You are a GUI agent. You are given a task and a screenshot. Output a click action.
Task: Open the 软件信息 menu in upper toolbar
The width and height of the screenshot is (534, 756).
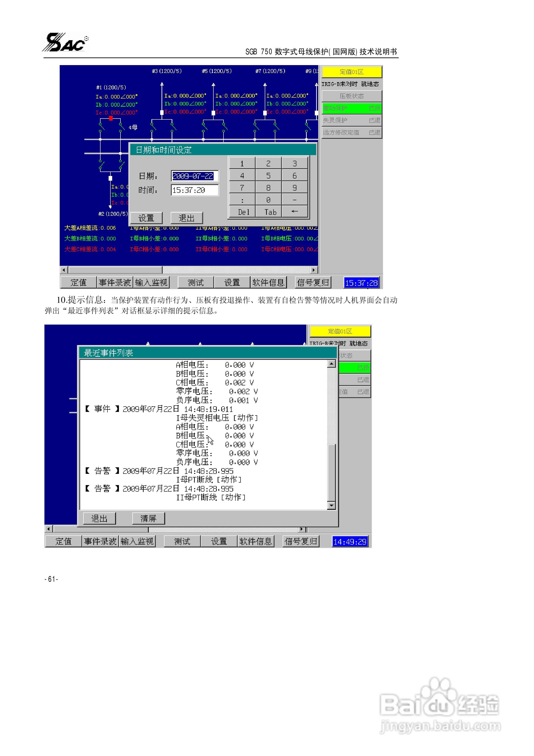point(268,283)
